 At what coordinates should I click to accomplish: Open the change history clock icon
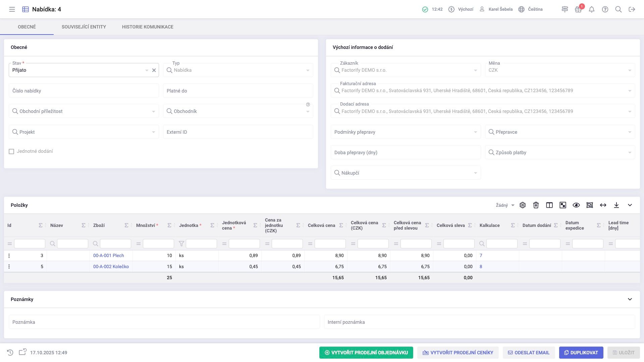(x=10, y=353)
